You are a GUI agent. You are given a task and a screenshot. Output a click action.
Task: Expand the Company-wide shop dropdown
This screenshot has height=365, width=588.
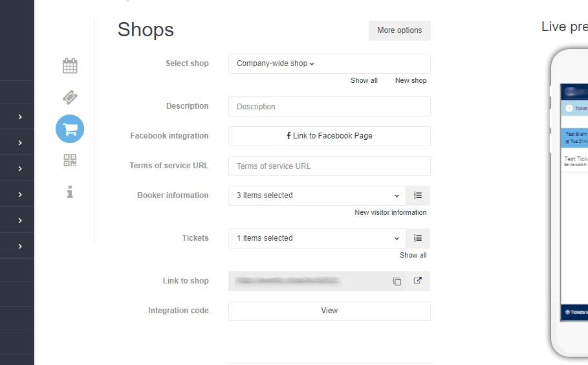(x=329, y=64)
